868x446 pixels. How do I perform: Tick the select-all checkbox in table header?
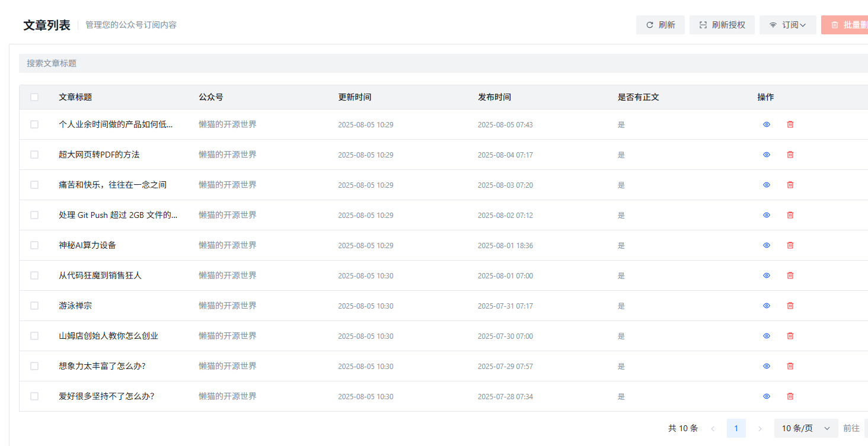pyautogui.click(x=34, y=97)
